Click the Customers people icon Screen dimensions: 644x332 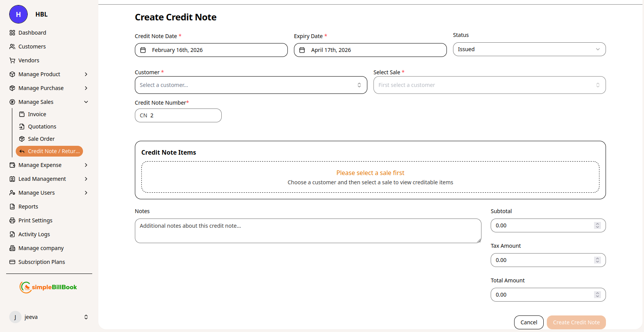12,47
